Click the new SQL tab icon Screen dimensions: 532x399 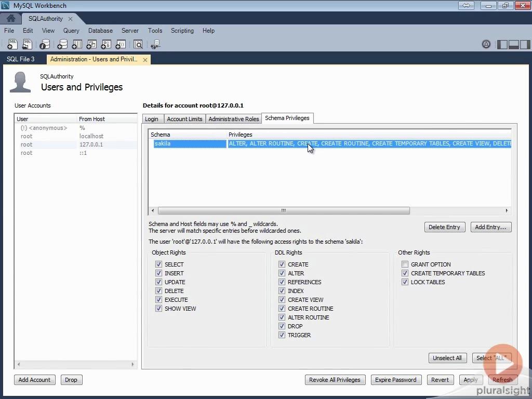12,45
